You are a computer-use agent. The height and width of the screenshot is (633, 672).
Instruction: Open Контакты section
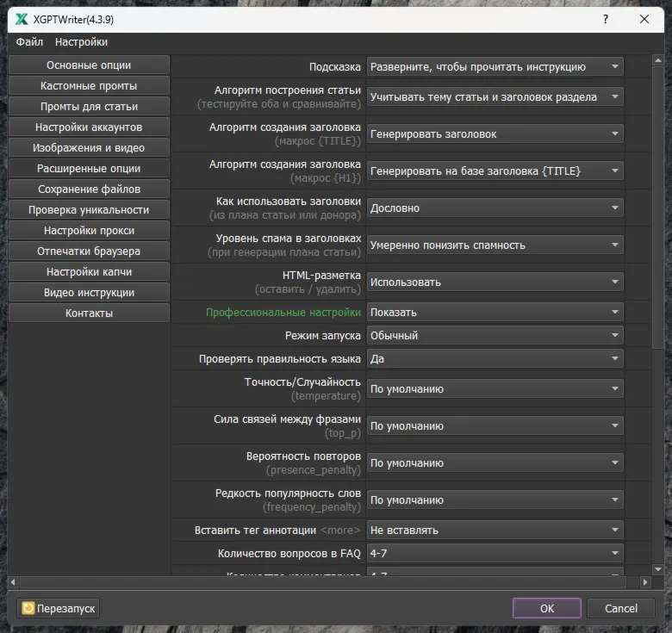pos(89,313)
